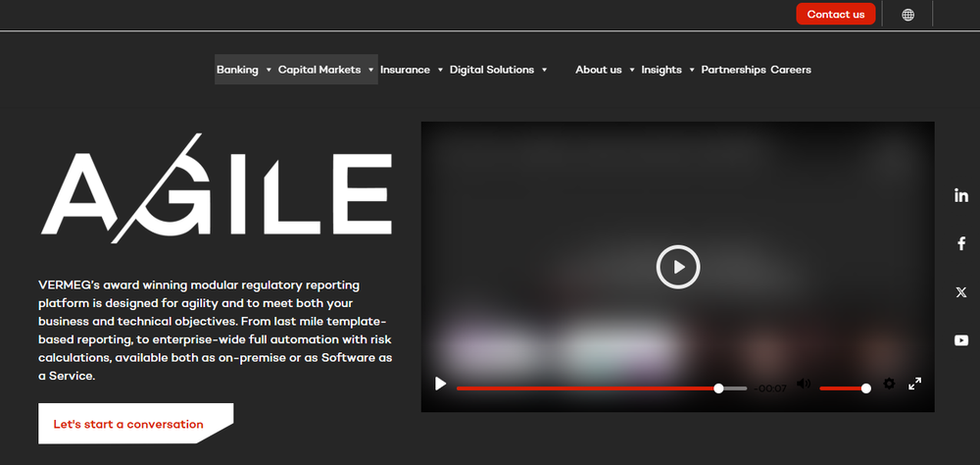
Task: Visit the LinkedIn profile icon
Action: click(961, 195)
